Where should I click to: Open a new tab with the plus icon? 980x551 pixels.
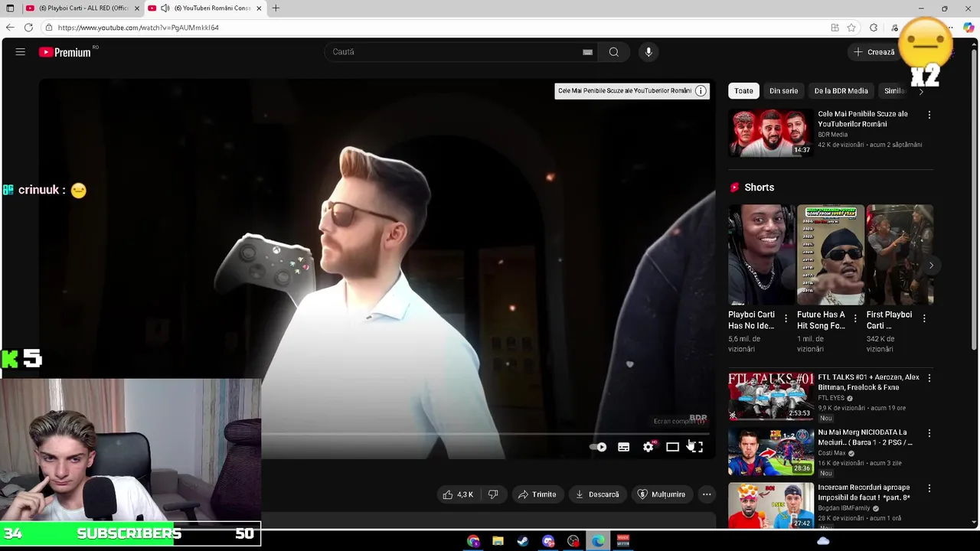(276, 8)
